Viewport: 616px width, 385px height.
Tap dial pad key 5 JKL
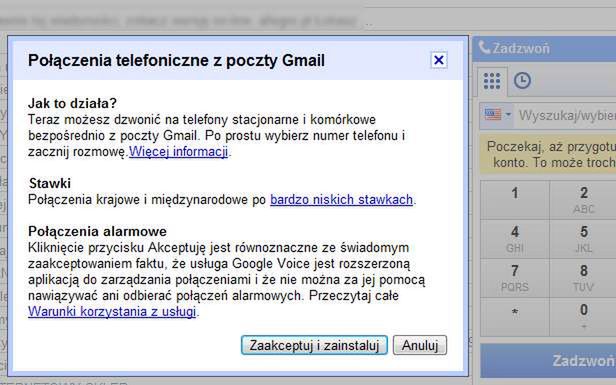click(x=583, y=238)
